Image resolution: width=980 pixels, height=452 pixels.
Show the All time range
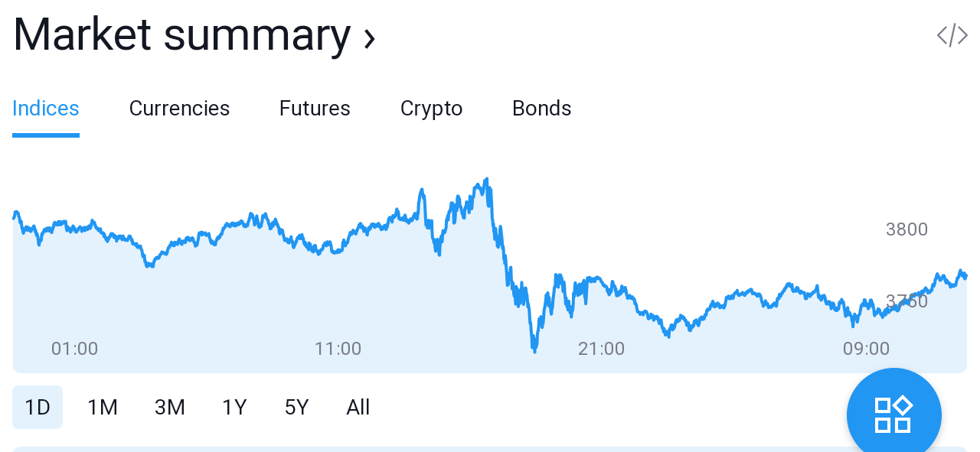click(358, 408)
